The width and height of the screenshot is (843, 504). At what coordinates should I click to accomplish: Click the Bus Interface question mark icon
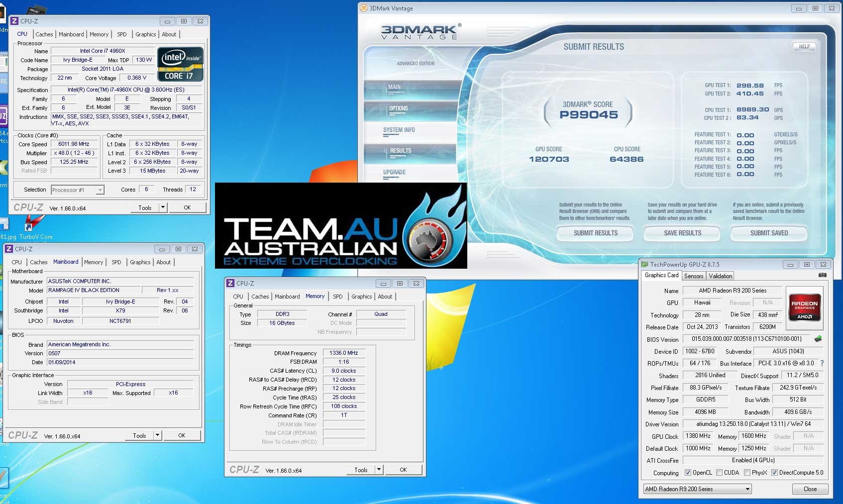point(822,363)
